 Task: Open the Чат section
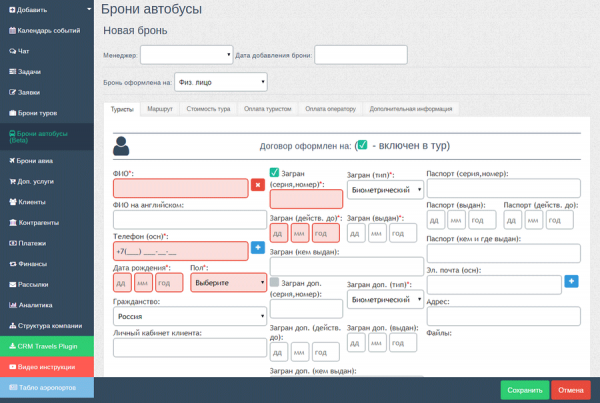[x=47, y=51]
